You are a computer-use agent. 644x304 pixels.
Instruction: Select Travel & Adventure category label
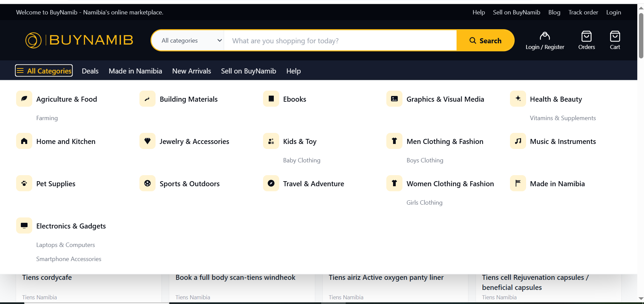313,184
